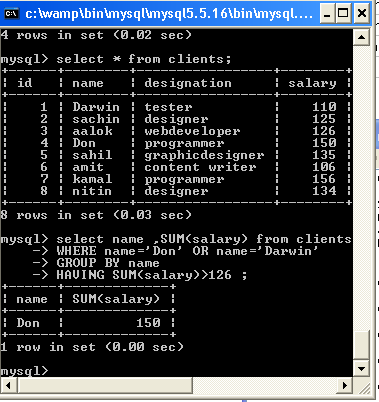Click the 'id' column header

click(25, 83)
